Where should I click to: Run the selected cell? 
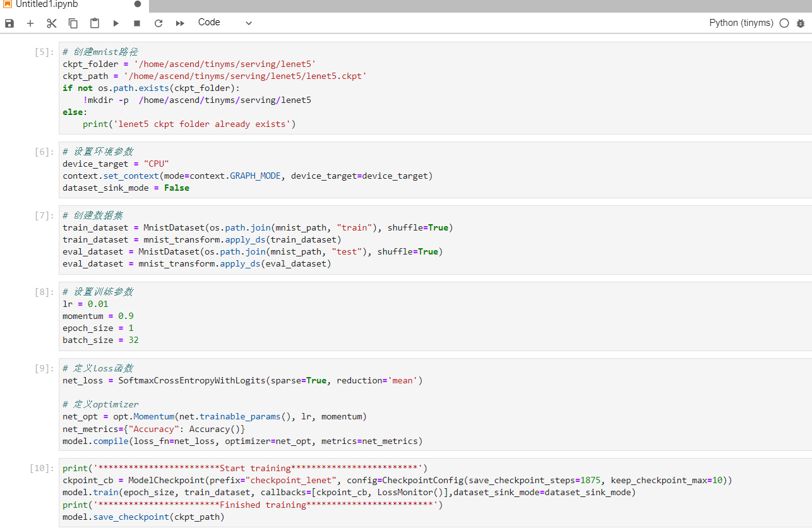point(116,23)
